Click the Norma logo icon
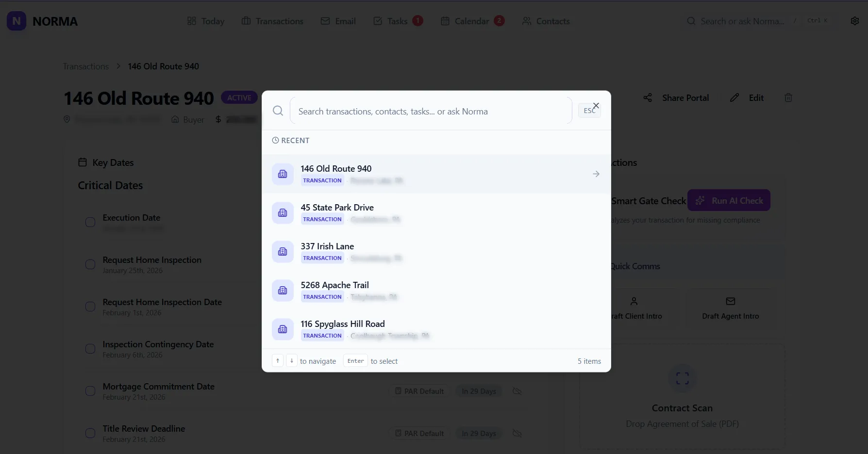 tap(17, 21)
